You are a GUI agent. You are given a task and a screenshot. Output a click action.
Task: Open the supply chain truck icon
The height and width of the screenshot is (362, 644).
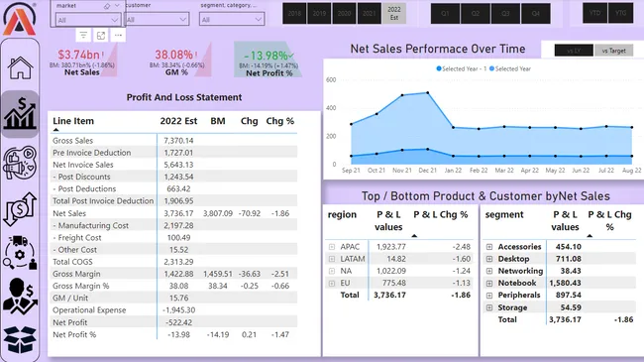[20, 253]
